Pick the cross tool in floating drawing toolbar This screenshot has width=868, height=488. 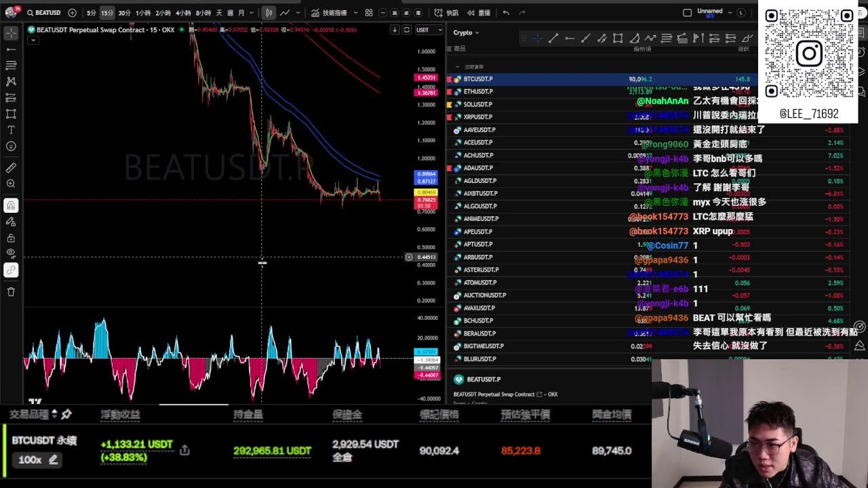(x=537, y=39)
